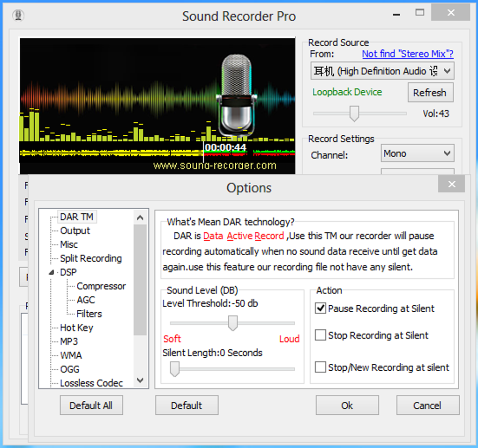Click the microphone app icon in title bar
Image resolution: width=478 pixels, height=448 pixels.
click(18, 15)
